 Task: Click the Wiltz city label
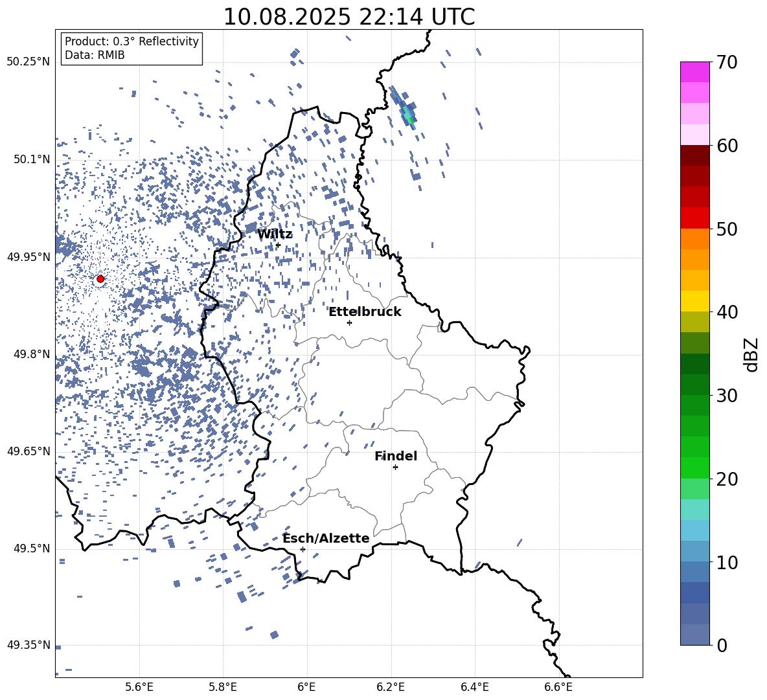275,234
